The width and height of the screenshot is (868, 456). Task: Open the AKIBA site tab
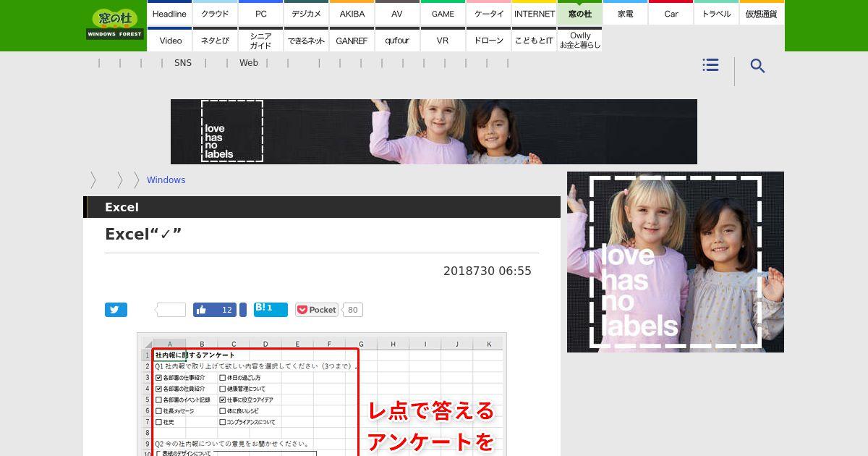tap(352, 14)
